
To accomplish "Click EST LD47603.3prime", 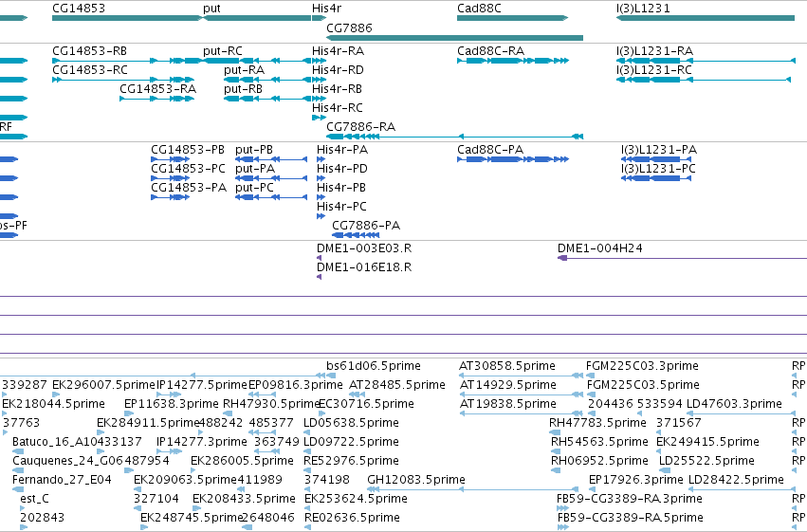I will pos(742,413).
